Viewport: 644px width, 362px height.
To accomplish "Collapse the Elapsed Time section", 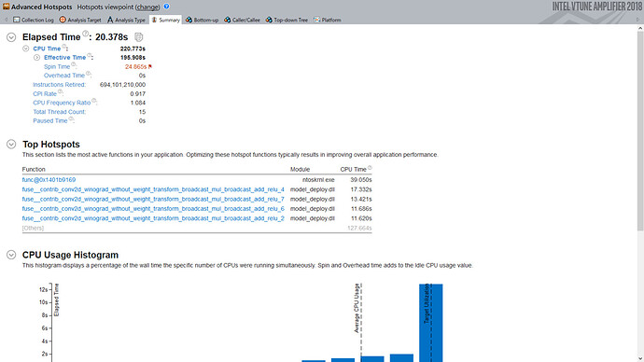I will point(11,37).
